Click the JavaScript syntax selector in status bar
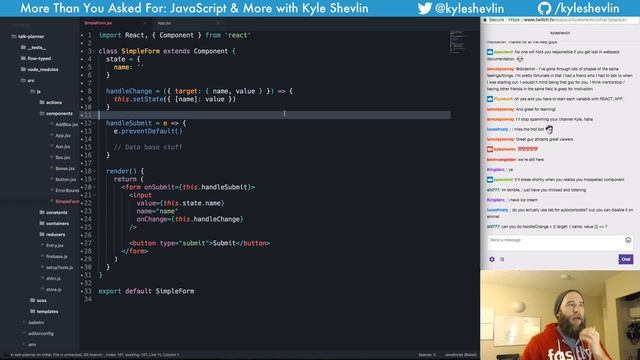Screen dimensions: 640x360 (460, 355)
